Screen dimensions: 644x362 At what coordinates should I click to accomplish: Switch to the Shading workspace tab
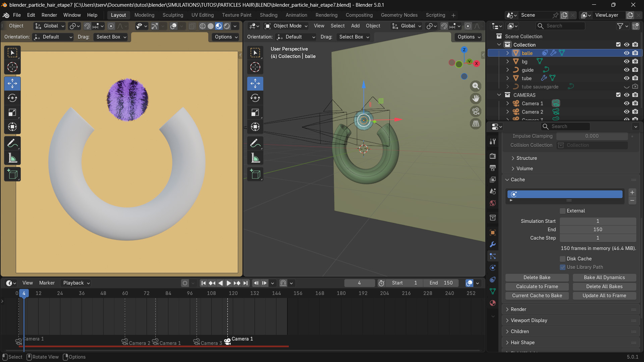pos(268,15)
